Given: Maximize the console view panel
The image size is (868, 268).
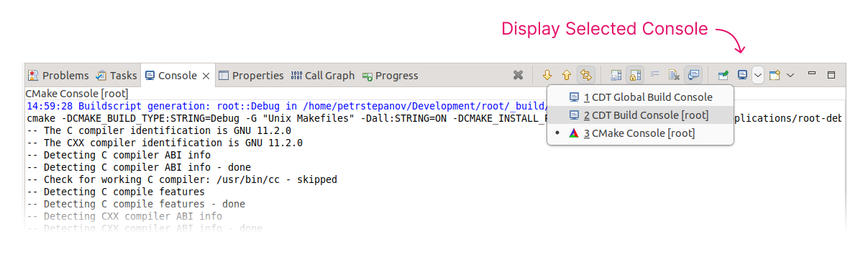Looking at the screenshot, I should point(832,75).
